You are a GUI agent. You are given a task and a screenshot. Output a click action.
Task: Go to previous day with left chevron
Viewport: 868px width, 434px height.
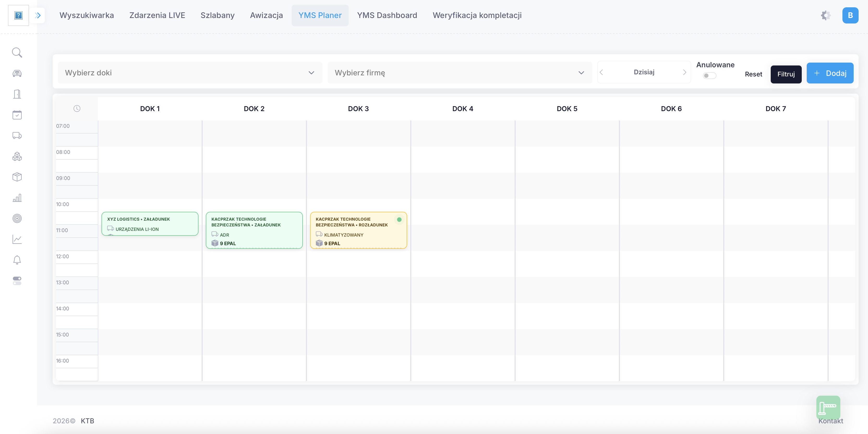(x=601, y=72)
